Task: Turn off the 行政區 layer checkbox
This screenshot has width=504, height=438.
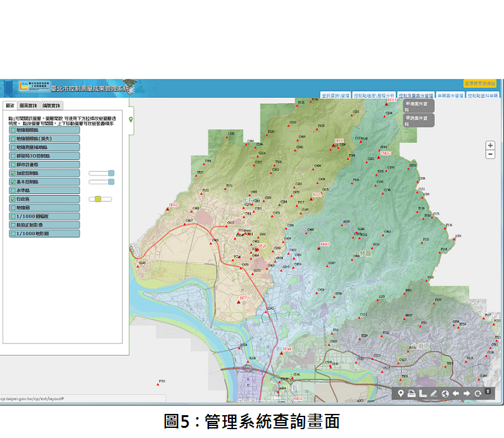Action: click(13, 199)
